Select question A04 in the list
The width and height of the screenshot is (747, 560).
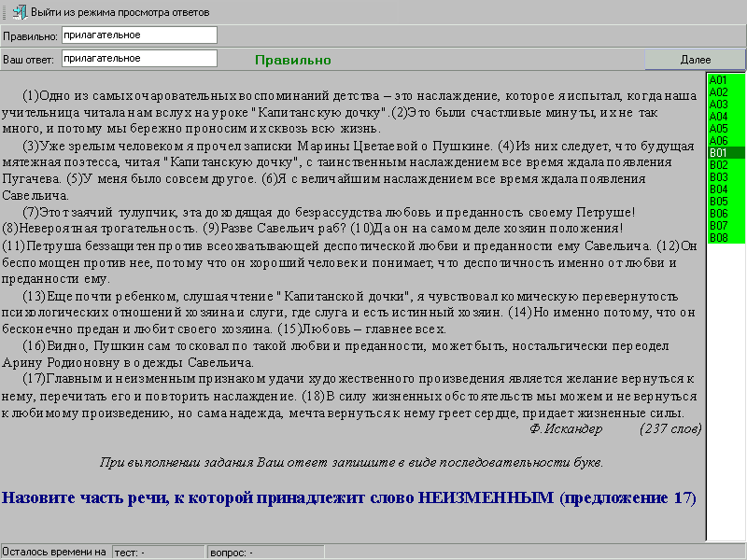coord(726,117)
